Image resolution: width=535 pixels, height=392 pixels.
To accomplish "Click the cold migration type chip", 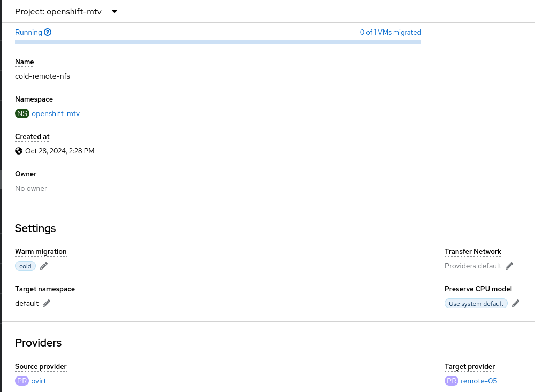I will pyautogui.click(x=25, y=266).
